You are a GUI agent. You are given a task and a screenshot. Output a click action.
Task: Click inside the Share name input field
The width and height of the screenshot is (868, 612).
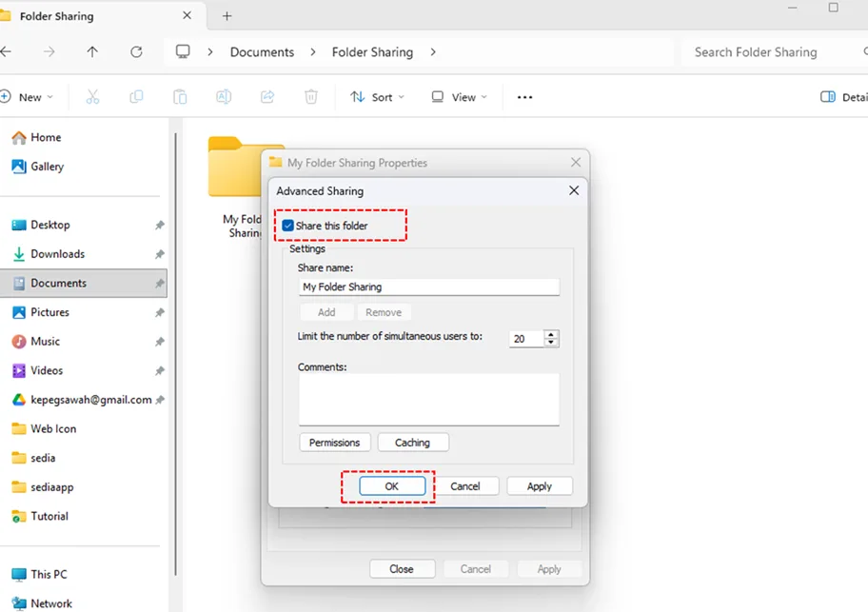click(x=428, y=286)
